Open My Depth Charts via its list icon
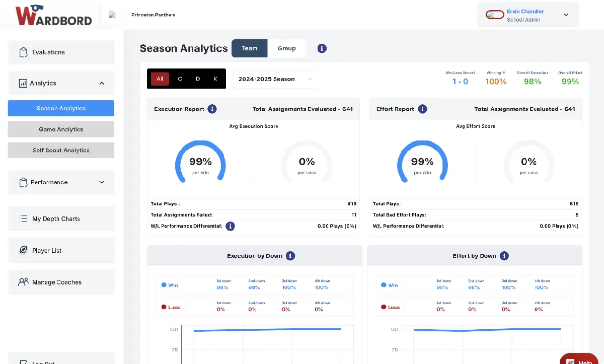The image size is (604, 364). pyautogui.click(x=22, y=219)
